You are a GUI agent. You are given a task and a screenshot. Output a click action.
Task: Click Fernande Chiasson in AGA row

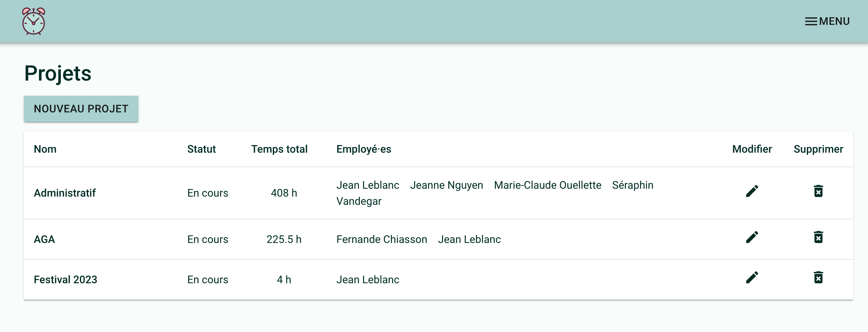pyautogui.click(x=381, y=239)
